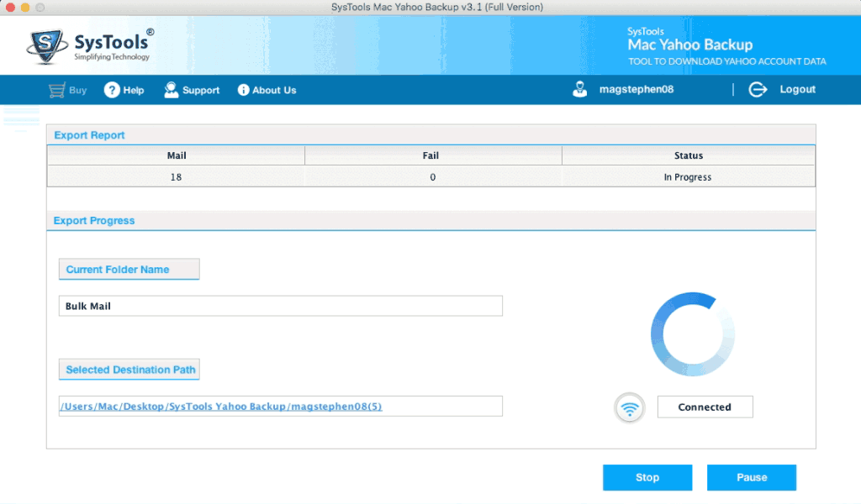Image resolution: width=861 pixels, height=504 pixels.
Task: Click the SysTools Simplifying Technology brand text
Action: [114, 46]
